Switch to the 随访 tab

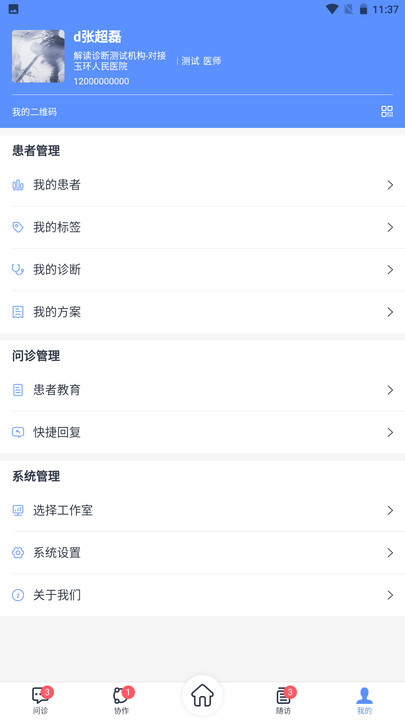click(283, 700)
